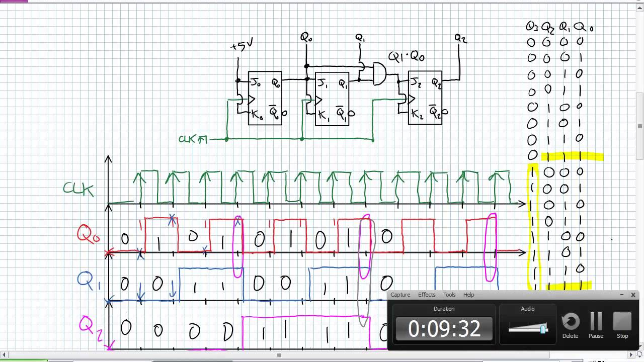Screen dimensions: 644x362
Task: Open the Effects menu in recorder
Action: (427, 295)
